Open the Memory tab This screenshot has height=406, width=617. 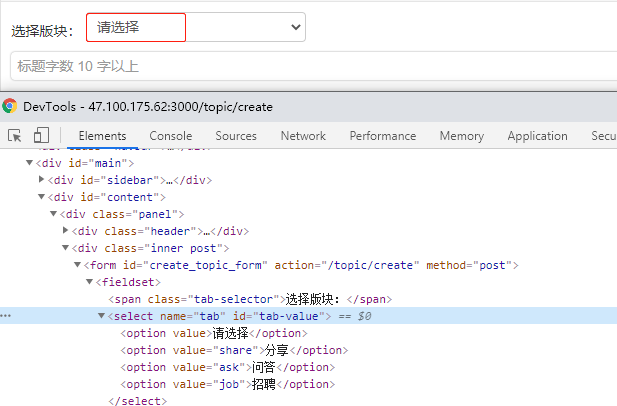tap(462, 136)
